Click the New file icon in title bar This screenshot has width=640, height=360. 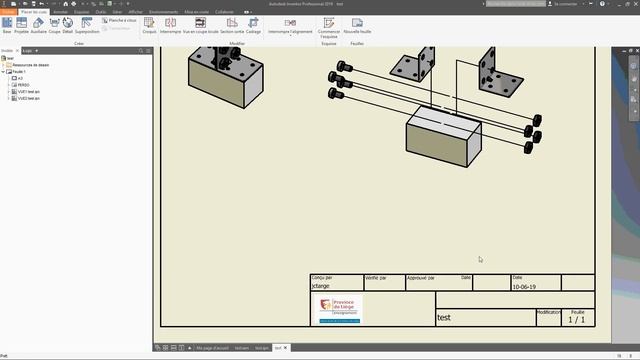(13, 4)
